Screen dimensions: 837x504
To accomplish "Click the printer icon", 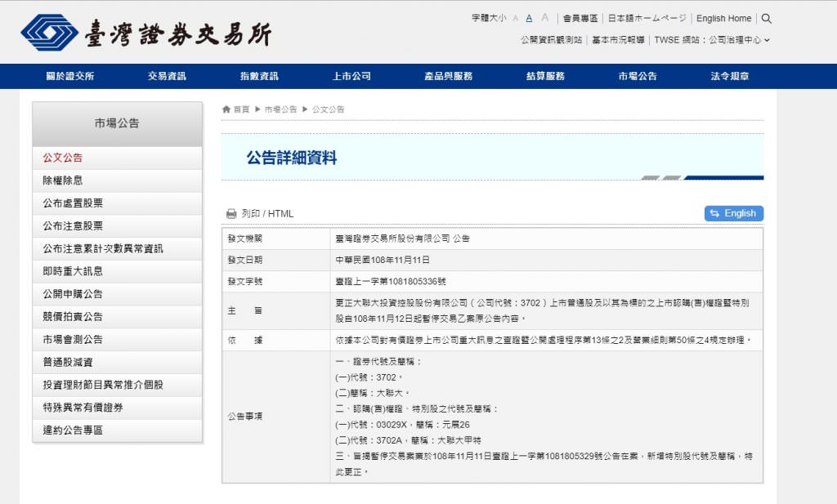I will (x=231, y=214).
